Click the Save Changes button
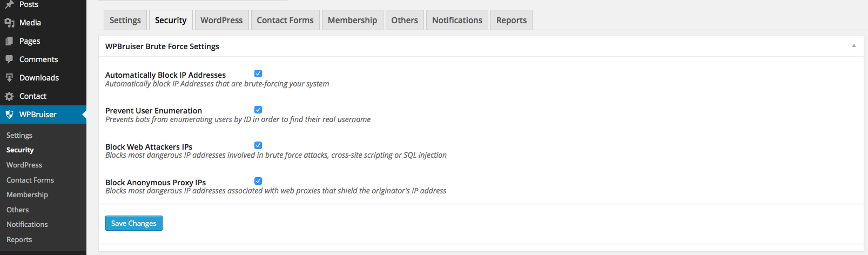This screenshot has height=255, width=868. [134, 223]
